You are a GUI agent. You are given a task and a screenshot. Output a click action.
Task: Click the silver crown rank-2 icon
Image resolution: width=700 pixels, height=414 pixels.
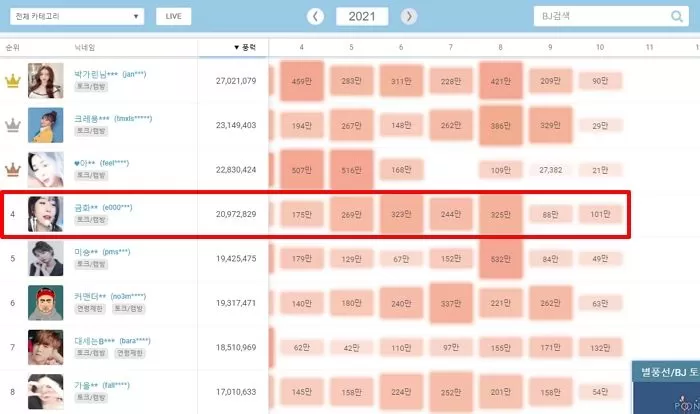(x=12, y=125)
